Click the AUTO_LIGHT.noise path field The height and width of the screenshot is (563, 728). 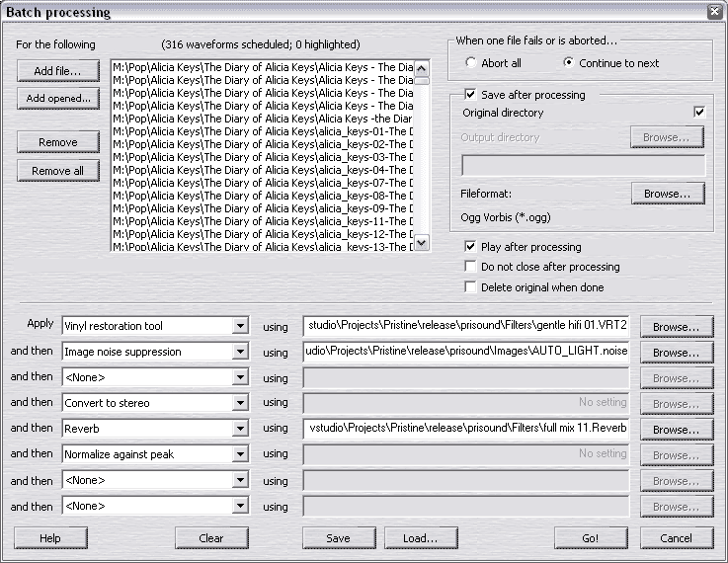point(466,352)
